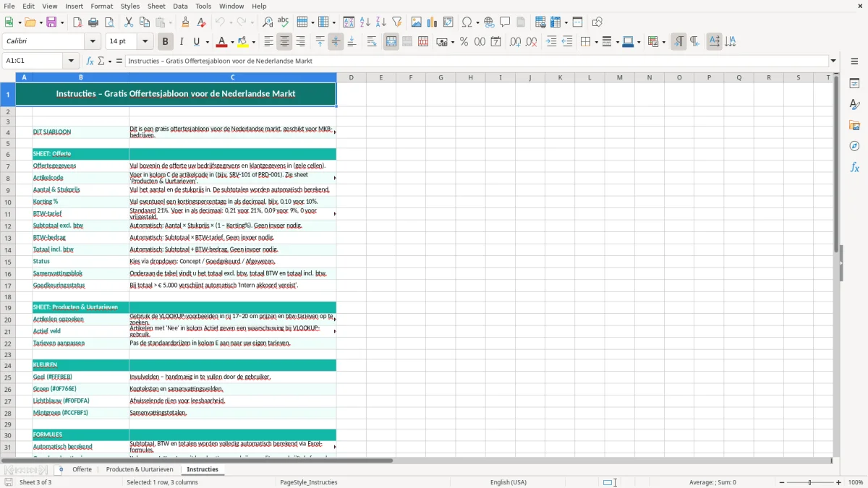Insert an image

416,22
